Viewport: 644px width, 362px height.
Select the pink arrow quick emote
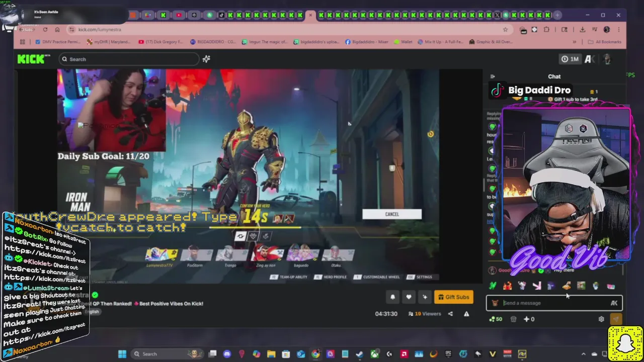536,286
